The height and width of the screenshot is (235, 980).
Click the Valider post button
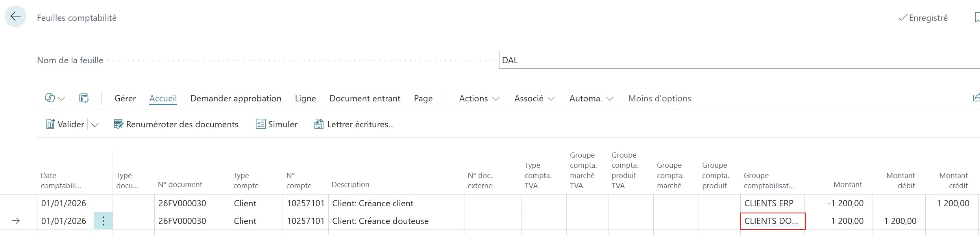tap(65, 125)
